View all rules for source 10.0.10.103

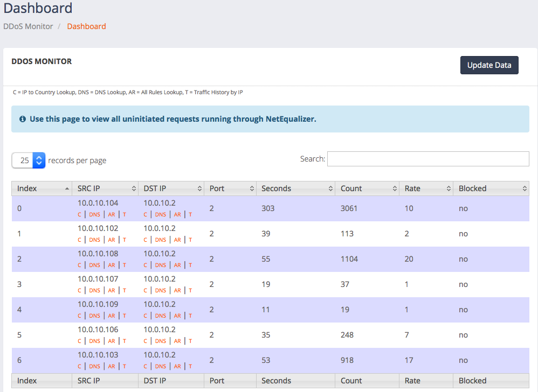click(112, 366)
